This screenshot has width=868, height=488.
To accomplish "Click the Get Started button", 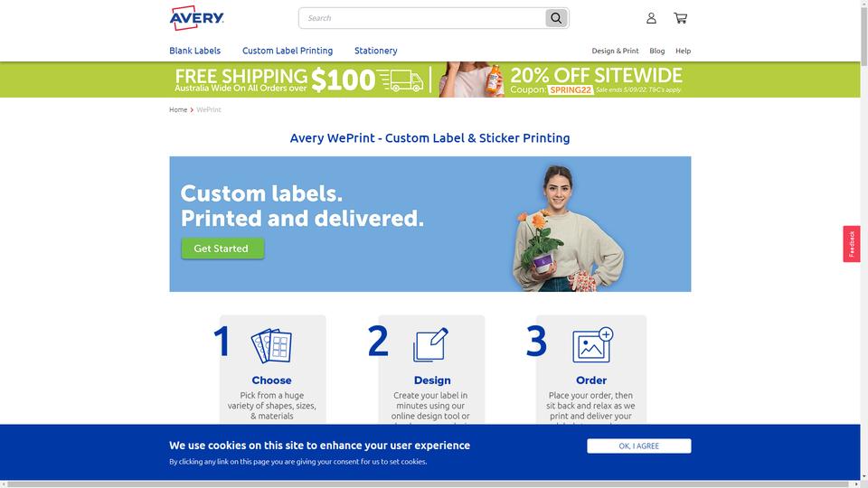I will tap(222, 249).
